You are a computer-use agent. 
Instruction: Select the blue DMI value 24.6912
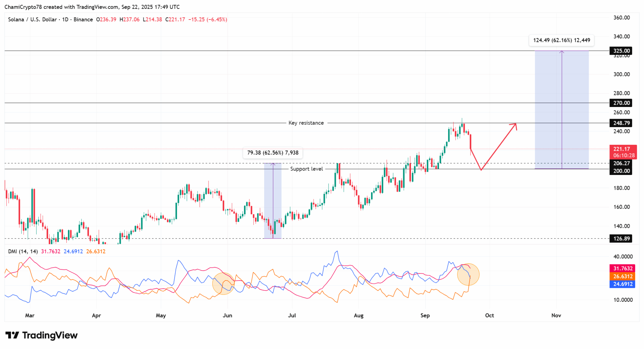coord(73,251)
